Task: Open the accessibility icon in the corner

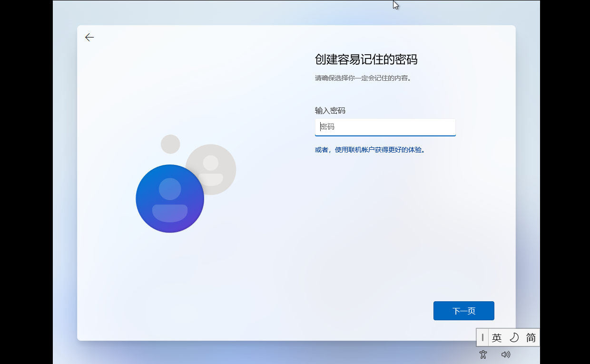Action: pos(483,354)
